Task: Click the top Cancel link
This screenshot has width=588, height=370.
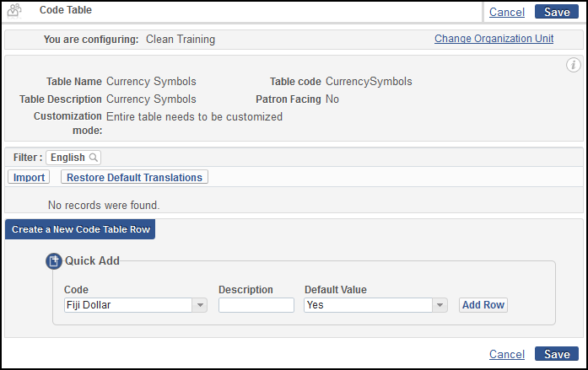Action: [507, 12]
